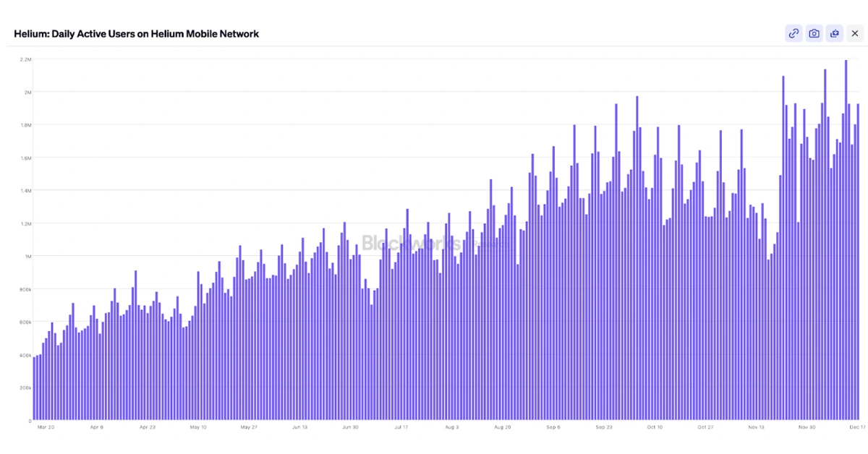Click the Aug 3 x-axis label
Image resolution: width=868 pixels, height=454 pixels.
pos(452,427)
